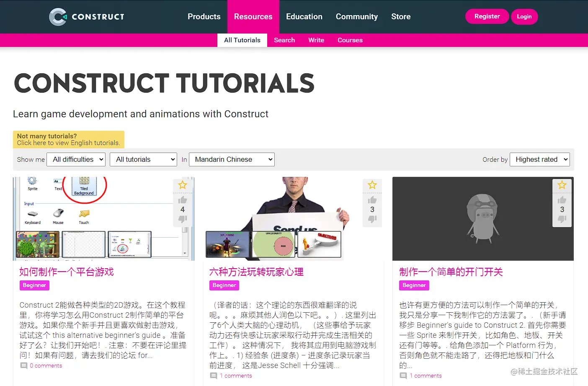The width and height of the screenshot is (588, 386).
Task: Downvote the door switch tutorial
Action: click(562, 219)
